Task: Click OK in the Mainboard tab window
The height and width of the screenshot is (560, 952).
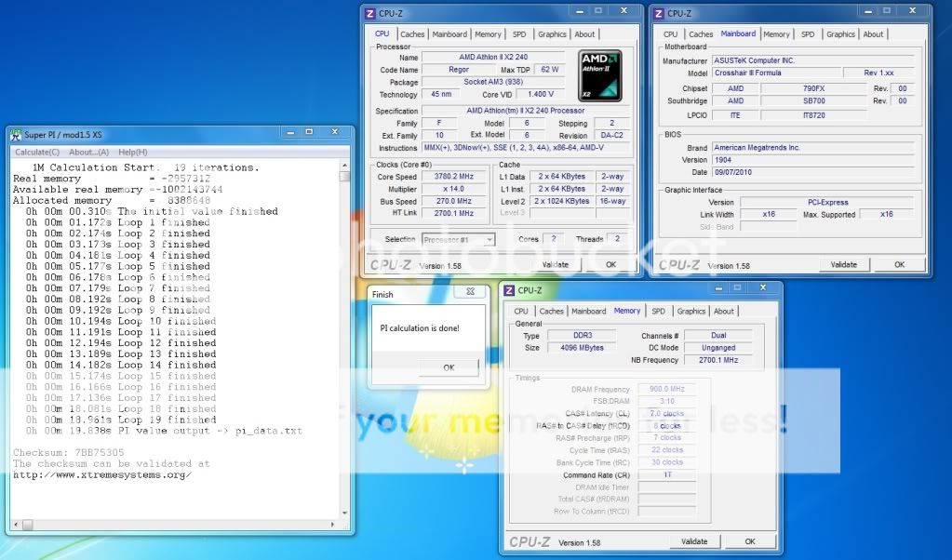Action: click(x=899, y=264)
